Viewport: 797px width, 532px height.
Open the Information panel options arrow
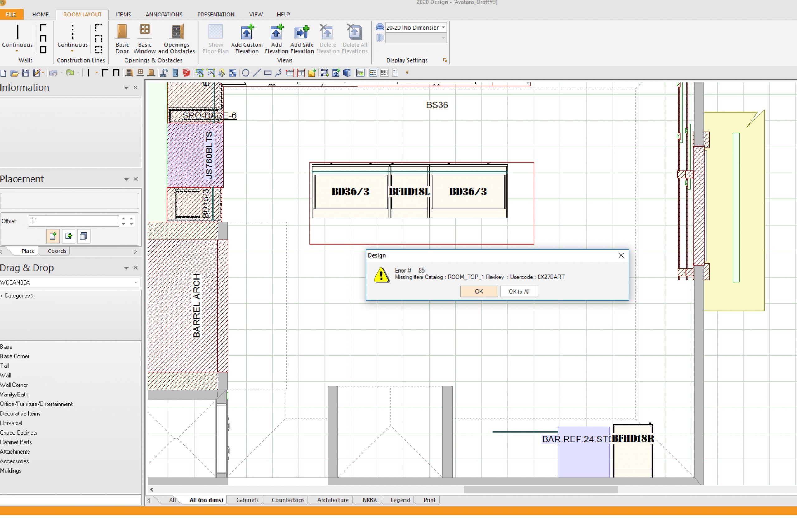pos(126,88)
